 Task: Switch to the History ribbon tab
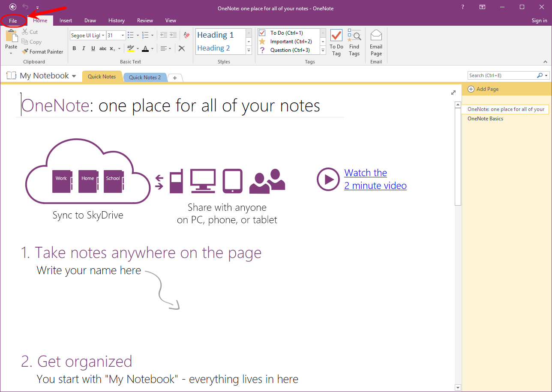click(117, 21)
